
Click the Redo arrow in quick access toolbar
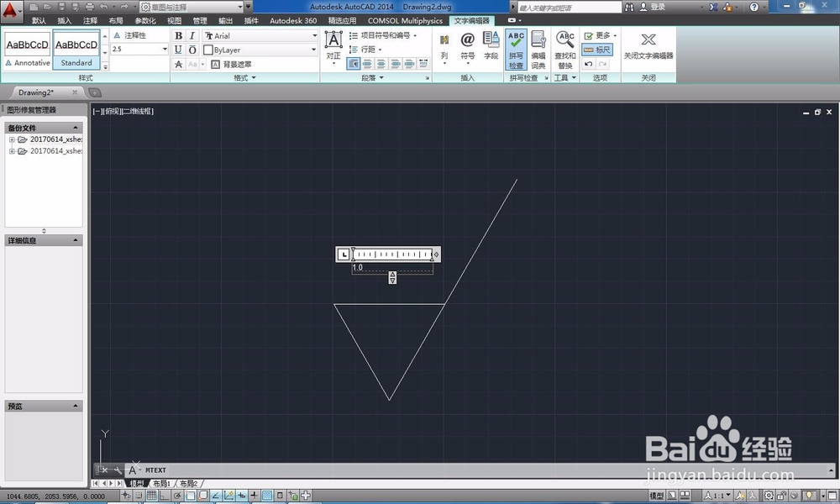point(124,7)
